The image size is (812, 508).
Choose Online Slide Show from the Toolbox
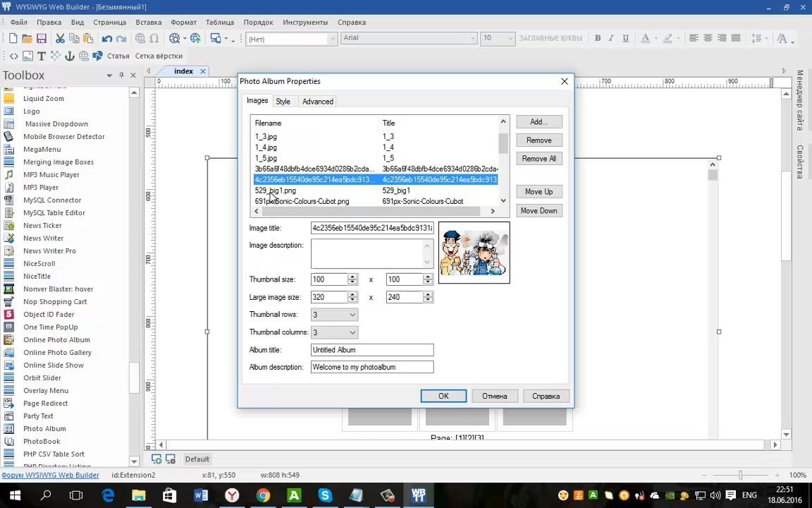(x=54, y=365)
